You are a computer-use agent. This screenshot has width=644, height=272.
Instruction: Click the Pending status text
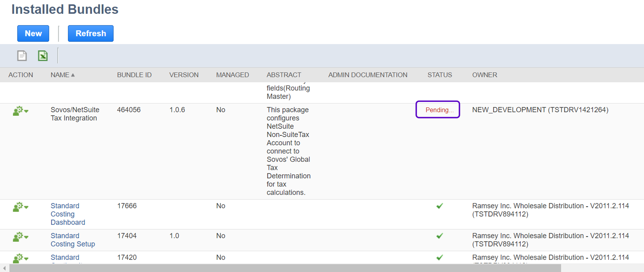(439, 110)
